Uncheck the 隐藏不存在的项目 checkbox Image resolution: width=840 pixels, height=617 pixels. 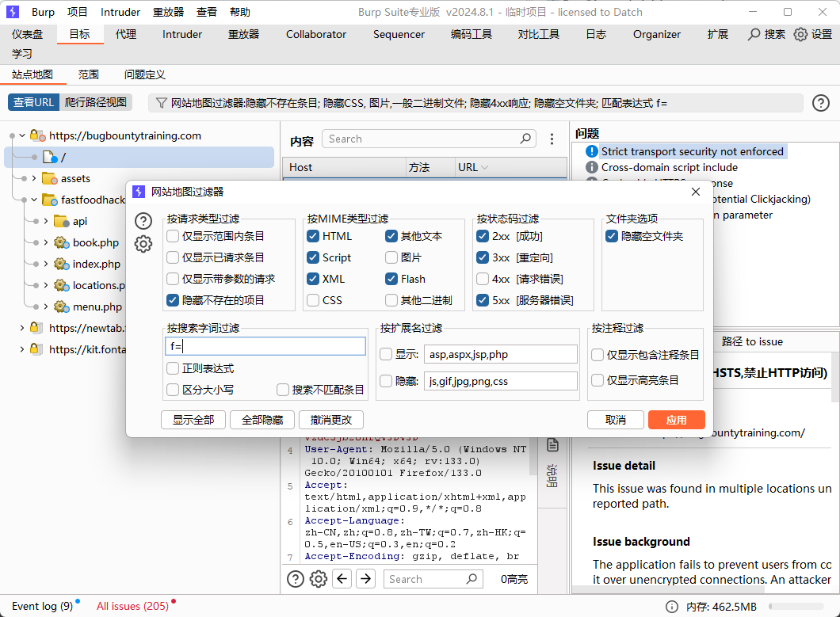[173, 300]
